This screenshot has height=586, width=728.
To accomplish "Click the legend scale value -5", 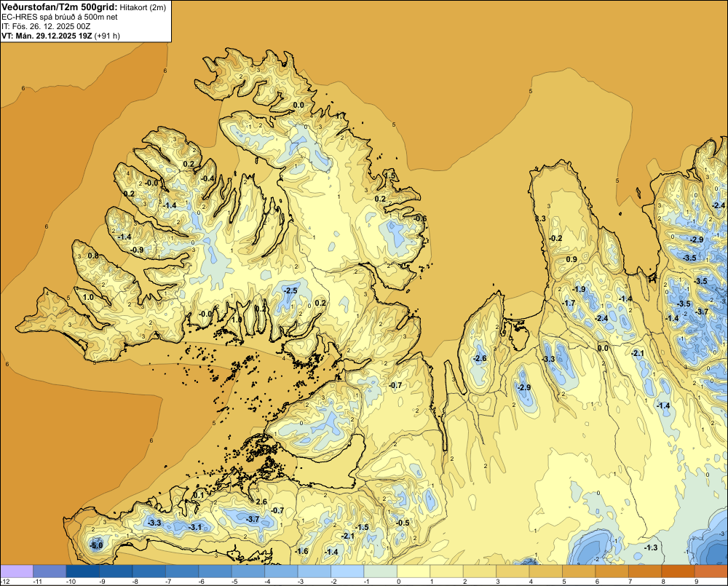I will 235,582.
